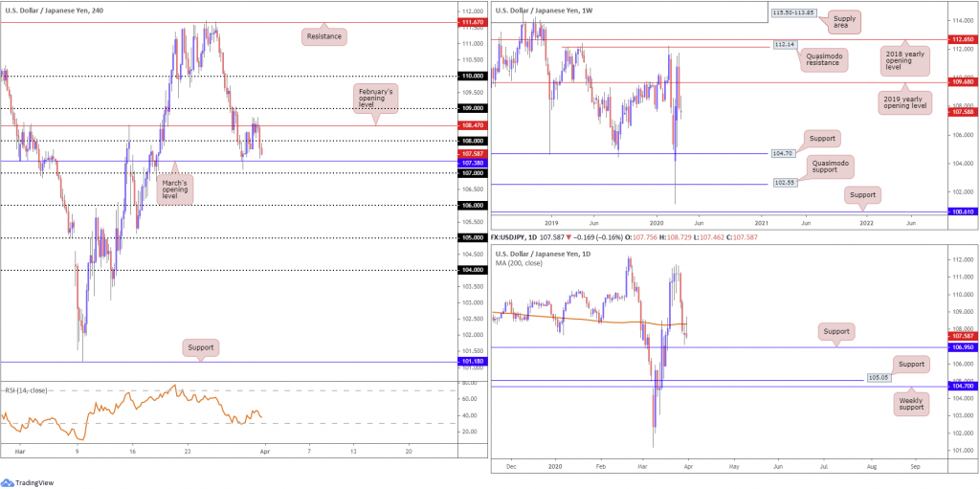Image resolution: width=980 pixels, height=489 pixels.
Task: Click the red 109.680 price label
Action: point(964,82)
